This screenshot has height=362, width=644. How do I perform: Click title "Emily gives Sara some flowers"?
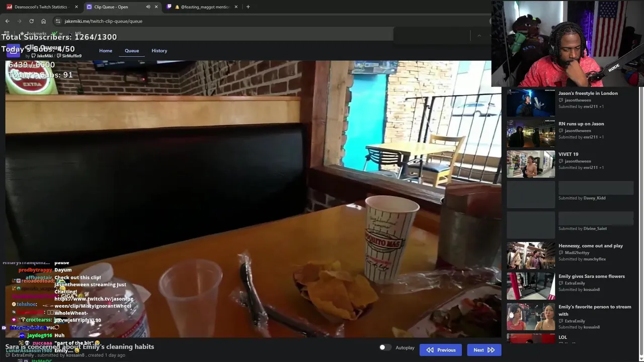(592, 277)
